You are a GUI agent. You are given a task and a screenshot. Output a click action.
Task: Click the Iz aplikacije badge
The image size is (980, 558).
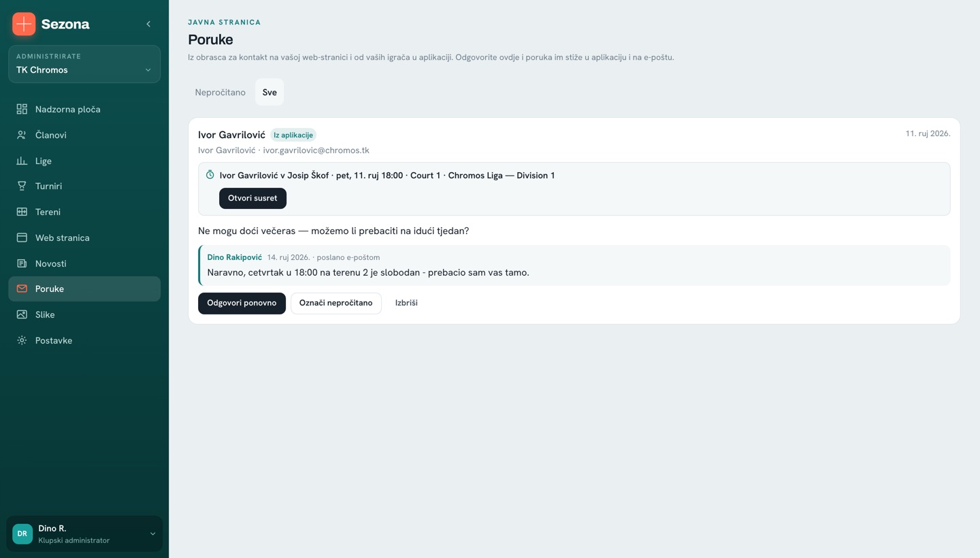coord(293,135)
